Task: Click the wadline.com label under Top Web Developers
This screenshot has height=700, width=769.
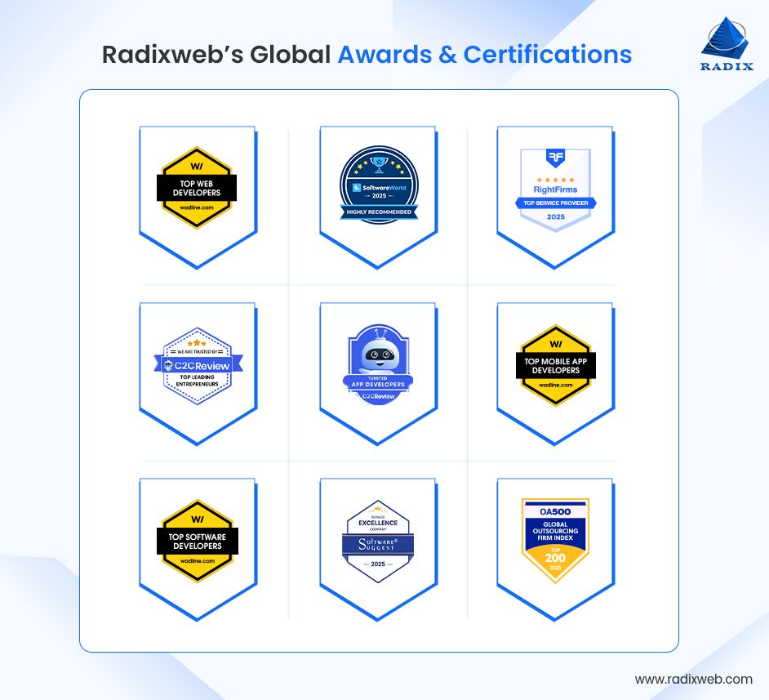Action: point(198,207)
